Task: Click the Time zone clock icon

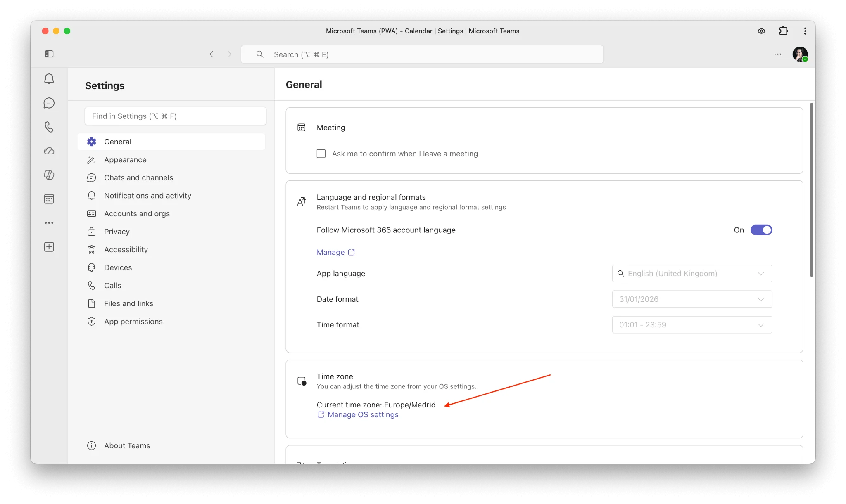Action: [x=302, y=381]
